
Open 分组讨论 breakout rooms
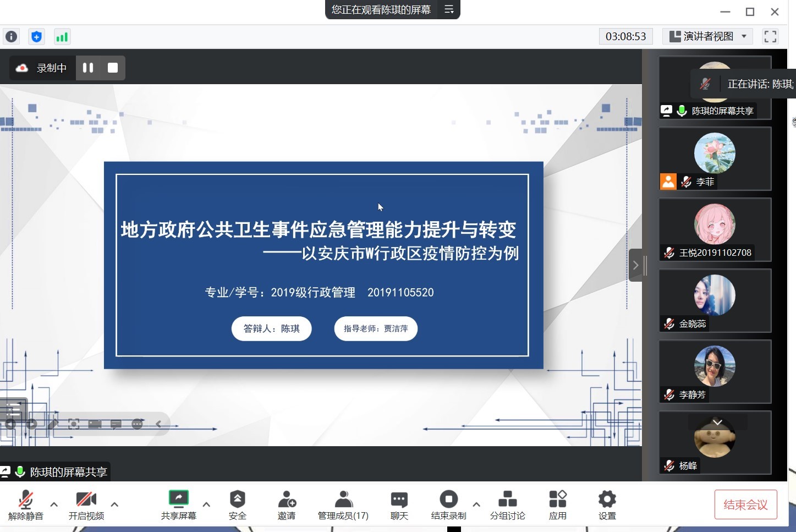[507, 505]
